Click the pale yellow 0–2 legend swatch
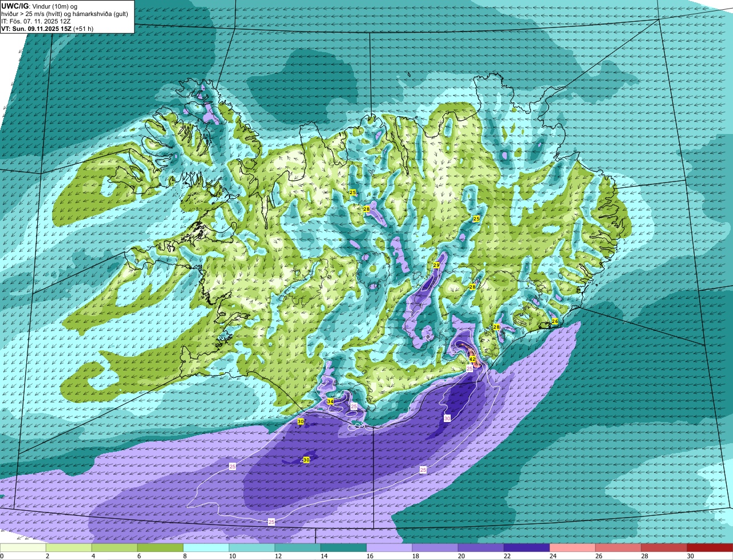Screen dimensions: 733x560 point(23,547)
